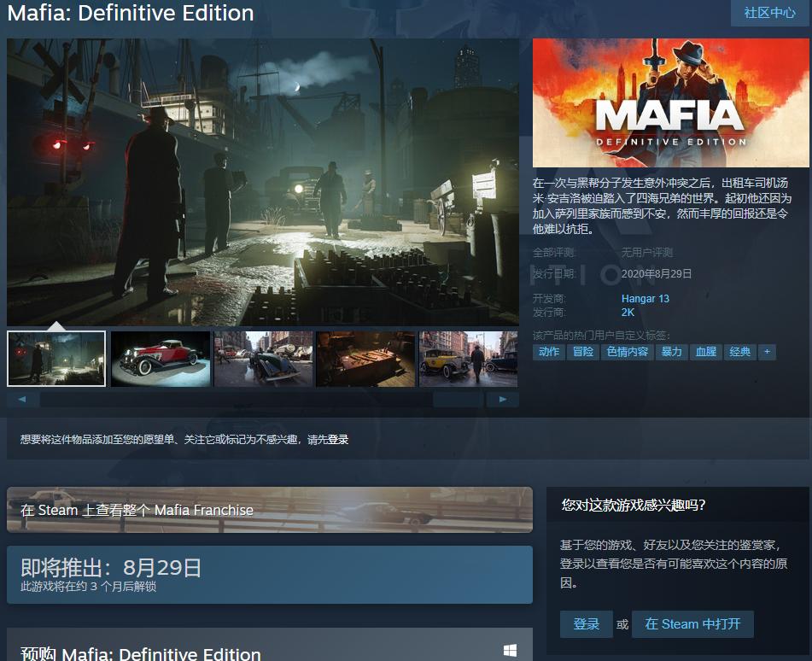Click the right arrow of the screenshot strip
The image size is (812, 661).
(502, 400)
